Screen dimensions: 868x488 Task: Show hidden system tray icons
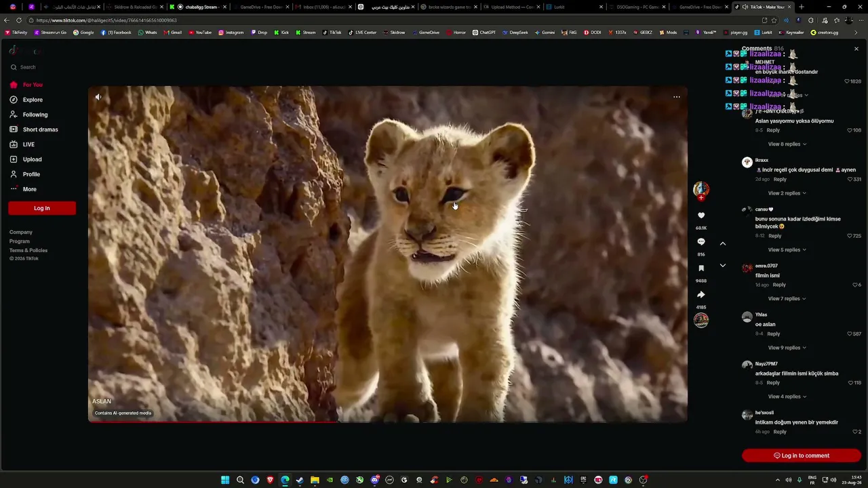point(777,480)
